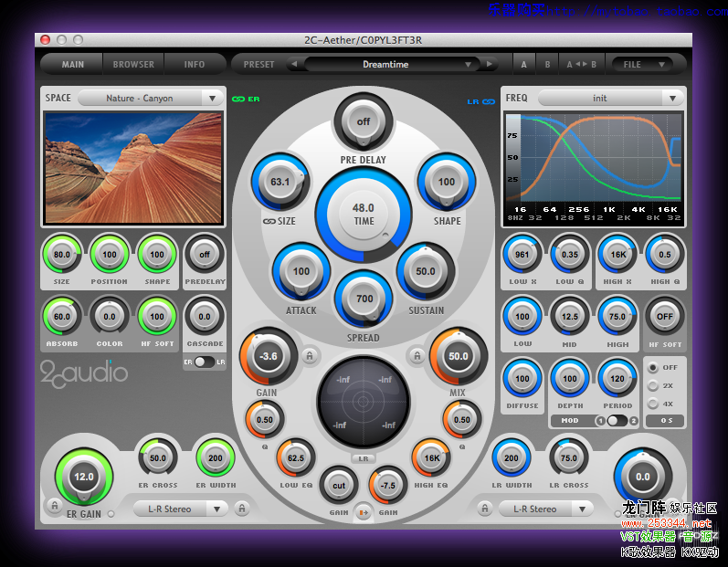
Task: Switch to the MAIN tab
Action: (x=72, y=64)
